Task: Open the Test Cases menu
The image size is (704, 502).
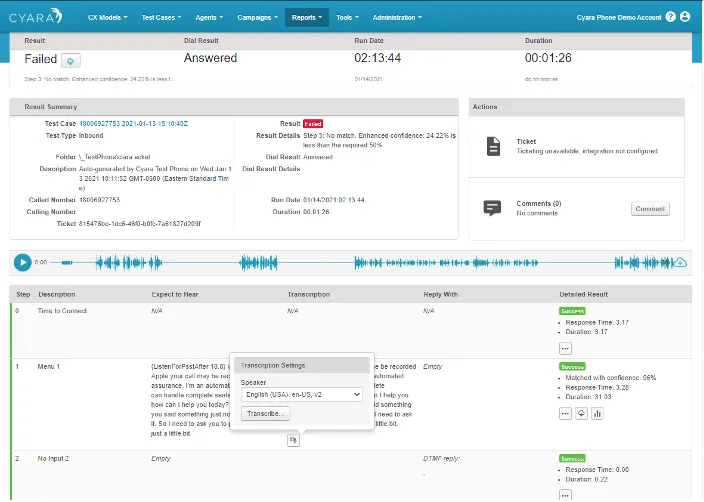Action: click(161, 18)
